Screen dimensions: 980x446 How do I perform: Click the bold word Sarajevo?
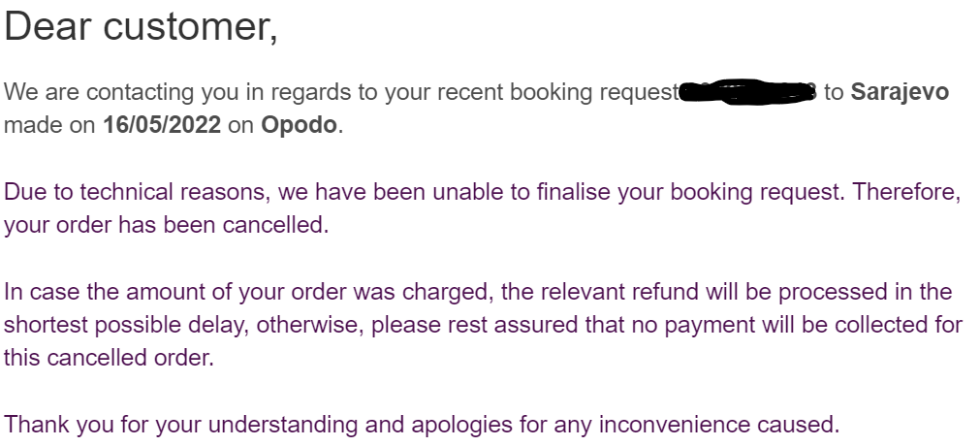(x=900, y=92)
